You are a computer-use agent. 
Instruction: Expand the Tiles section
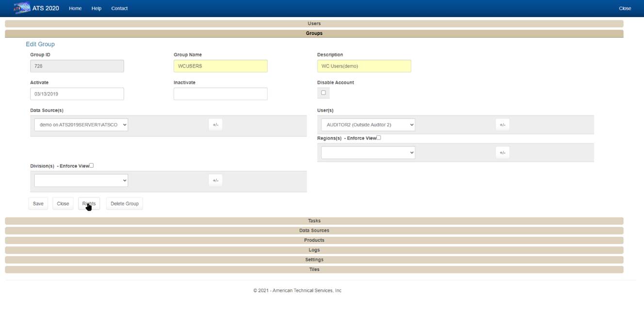314,269
